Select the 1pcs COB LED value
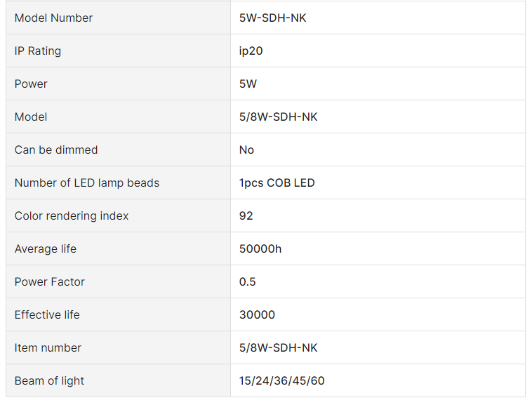Viewport: 532px width, 405px height. click(277, 183)
